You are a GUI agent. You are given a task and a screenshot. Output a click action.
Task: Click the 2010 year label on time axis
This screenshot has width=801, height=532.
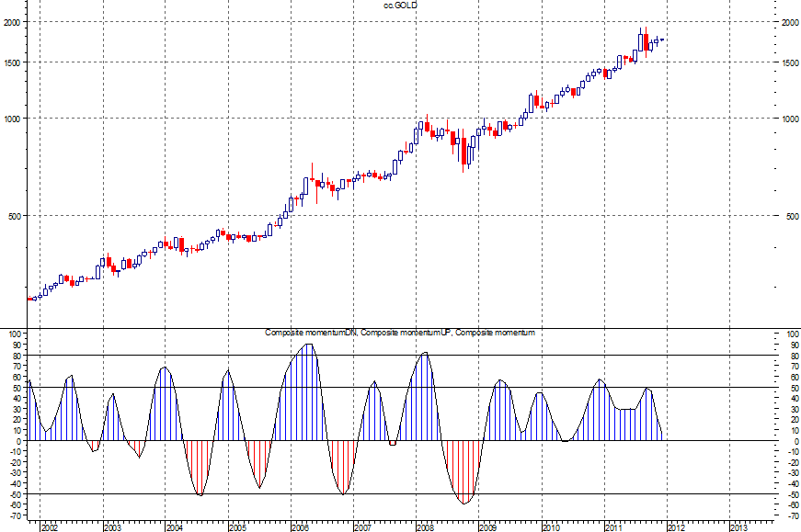[551, 527]
